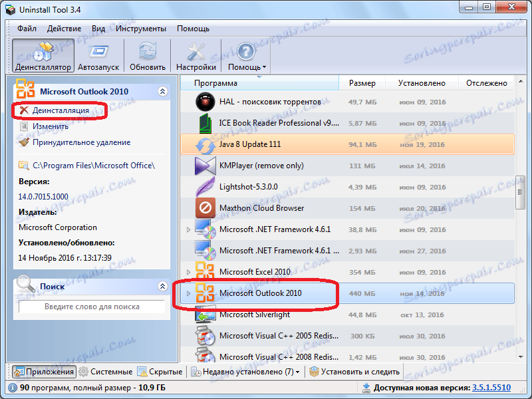The image size is (532, 399).
Task: Switch to the Приложения tab
Action: pyautogui.click(x=44, y=372)
